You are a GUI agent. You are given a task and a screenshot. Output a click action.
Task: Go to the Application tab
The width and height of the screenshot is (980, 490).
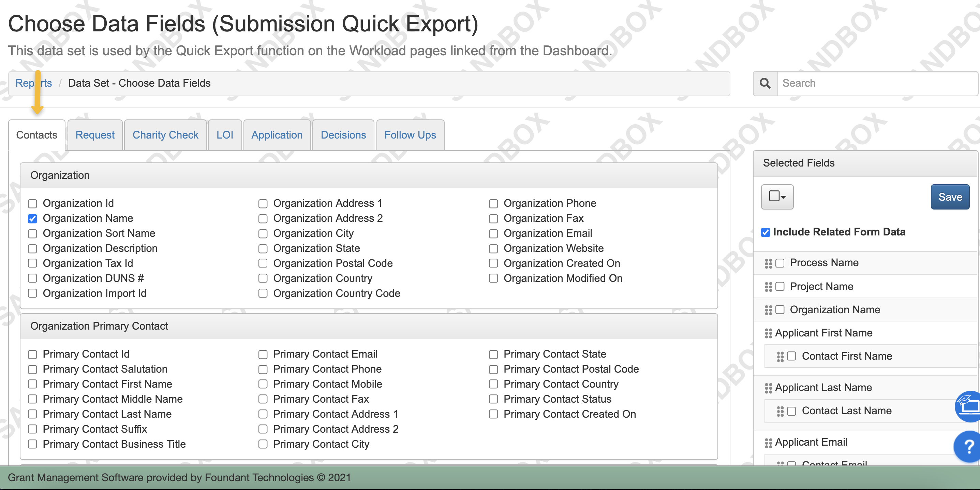pyautogui.click(x=277, y=135)
